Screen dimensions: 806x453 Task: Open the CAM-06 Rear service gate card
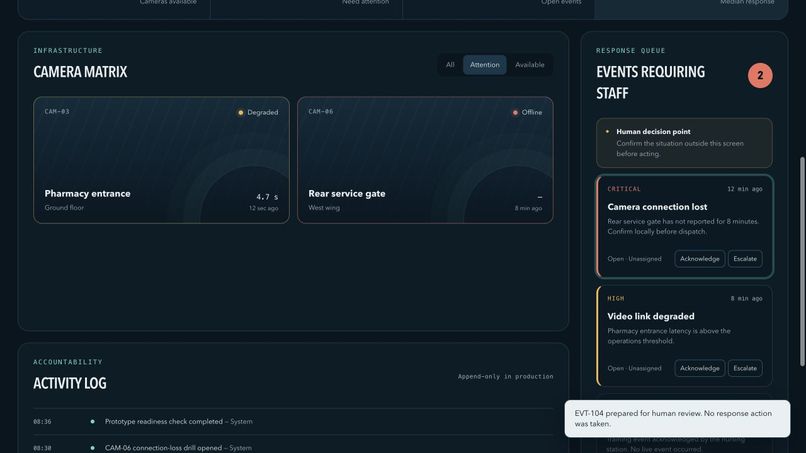click(425, 160)
